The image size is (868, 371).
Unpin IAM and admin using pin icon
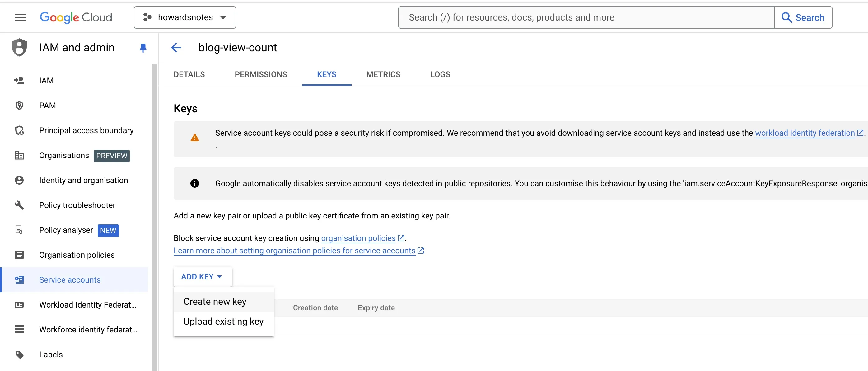pos(143,48)
